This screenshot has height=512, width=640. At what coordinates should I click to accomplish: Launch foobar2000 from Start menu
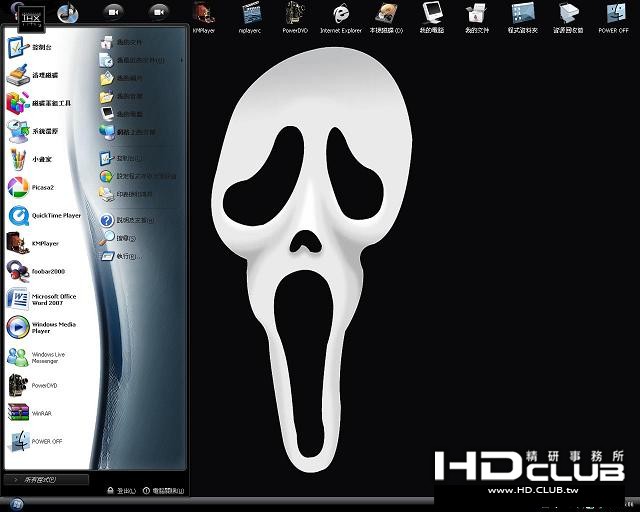pos(36,271)
